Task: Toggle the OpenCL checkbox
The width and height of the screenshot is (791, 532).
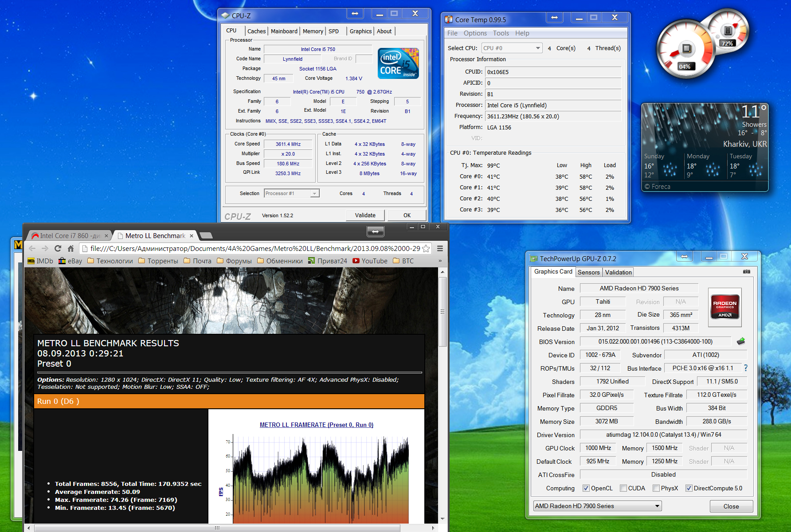Action: [586, 488]
